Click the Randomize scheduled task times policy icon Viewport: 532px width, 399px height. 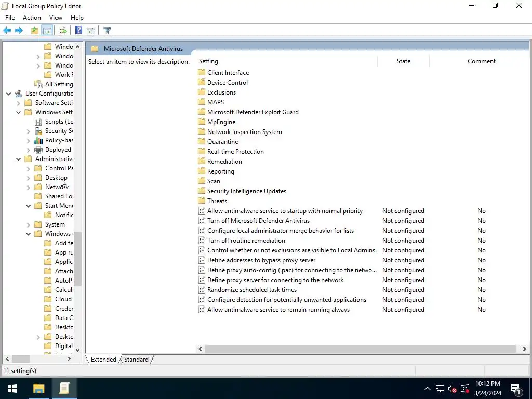coord(202,290)
